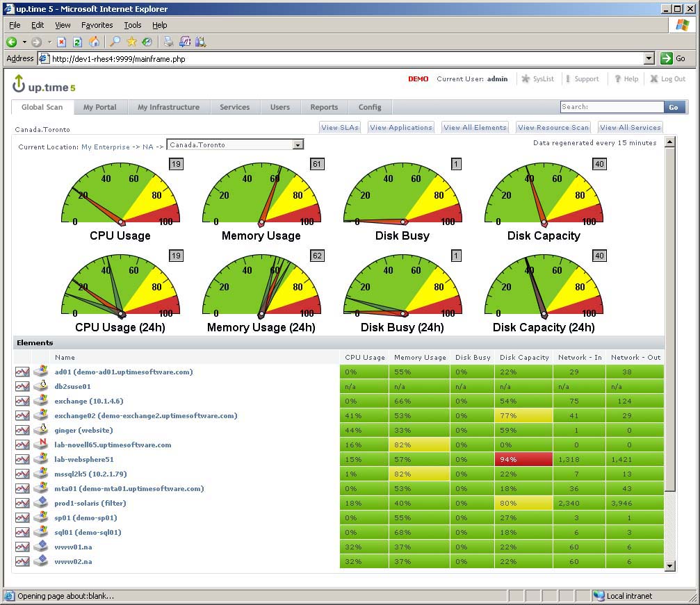Image resolution: width=700 pixels, height=605 pixels.
Task: Click the Refresh page icon
Action: [77, 42]
